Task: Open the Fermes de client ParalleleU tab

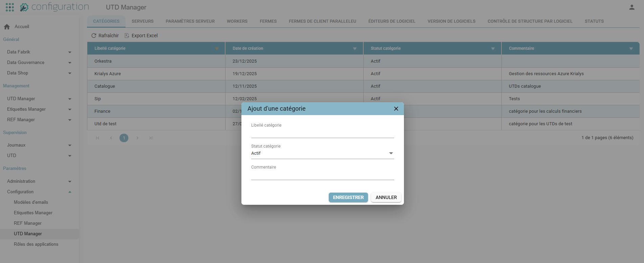Action: 322,21
